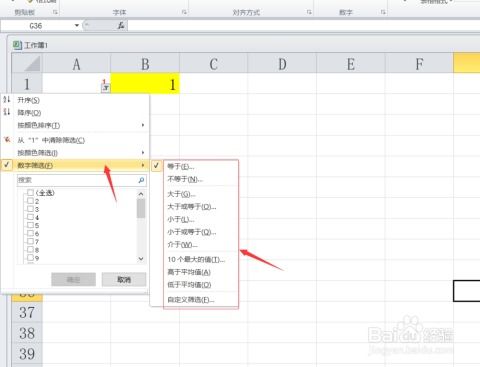Select row 1 header
This screenshot has height=367, width=480.
(27, 83)
